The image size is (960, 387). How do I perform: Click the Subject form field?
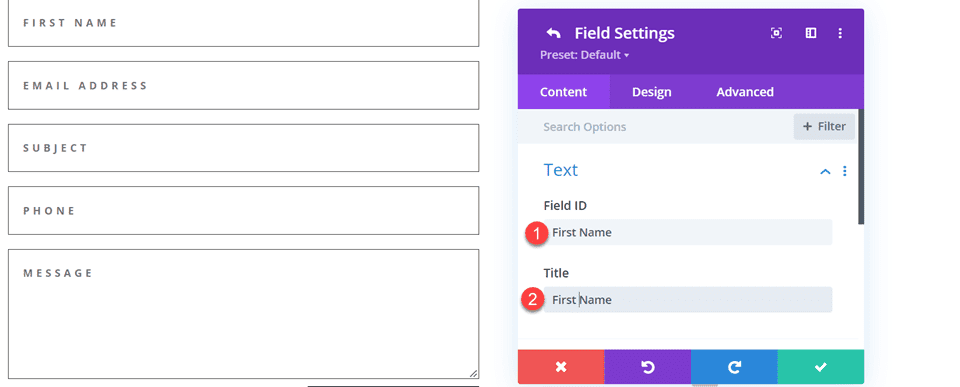[x=243, y=148]
